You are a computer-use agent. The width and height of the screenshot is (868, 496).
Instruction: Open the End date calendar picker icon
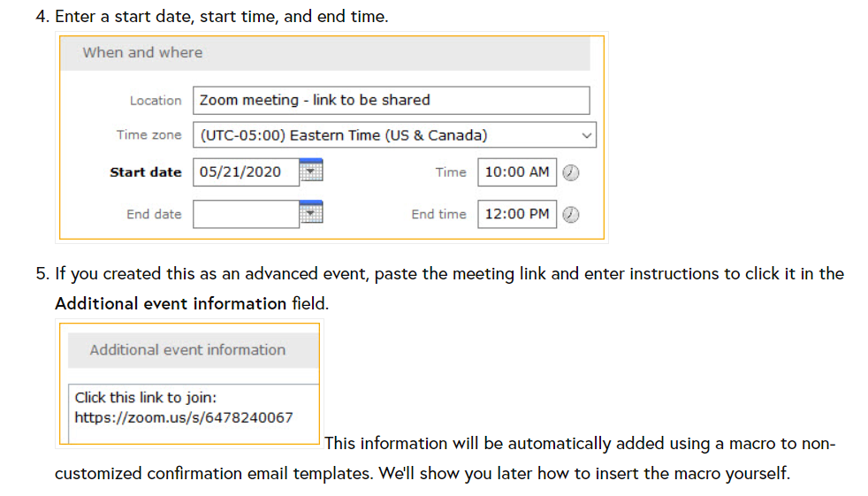click(311, 212)
